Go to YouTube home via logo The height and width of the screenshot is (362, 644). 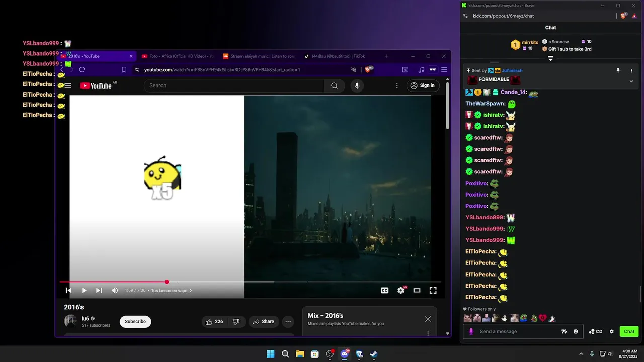(x=96, y=86)
